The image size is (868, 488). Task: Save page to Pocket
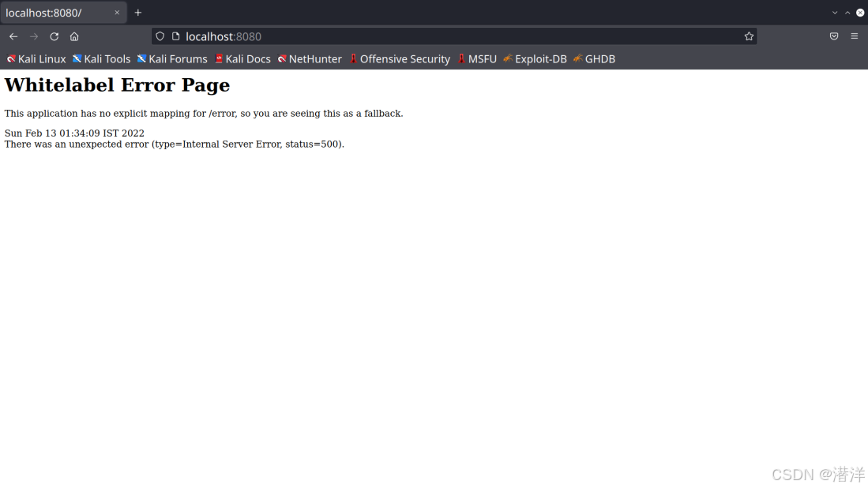834,36
